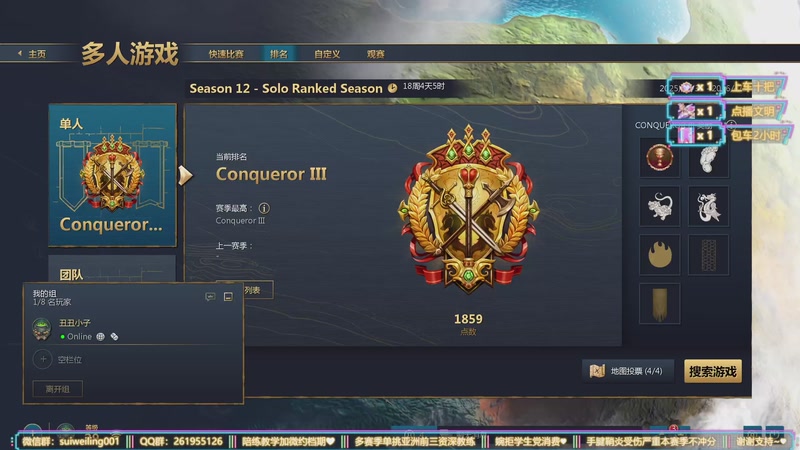
Task: Start matchmaking with 搜索游戏 button
Action: point(713,371)
